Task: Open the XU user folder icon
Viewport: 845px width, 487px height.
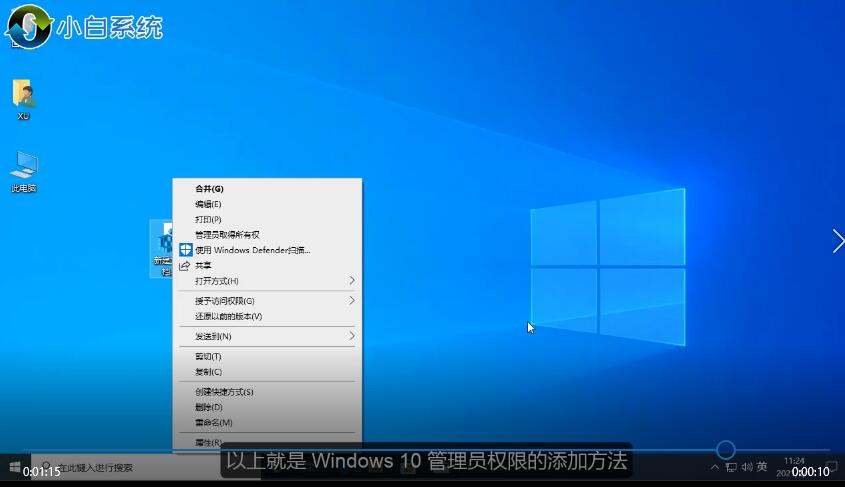Action: pyautogui.click(x=24, y=95)
